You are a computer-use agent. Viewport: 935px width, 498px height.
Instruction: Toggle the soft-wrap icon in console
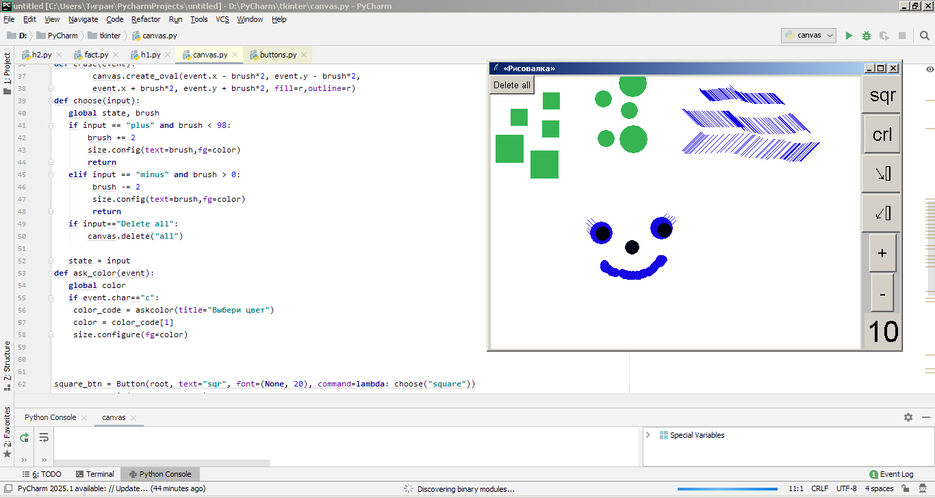pos(44,438)
